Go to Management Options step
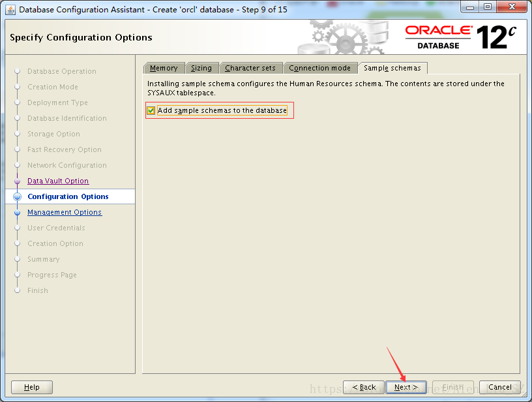Viewport: 532px width, 402px height. (65, 212)
